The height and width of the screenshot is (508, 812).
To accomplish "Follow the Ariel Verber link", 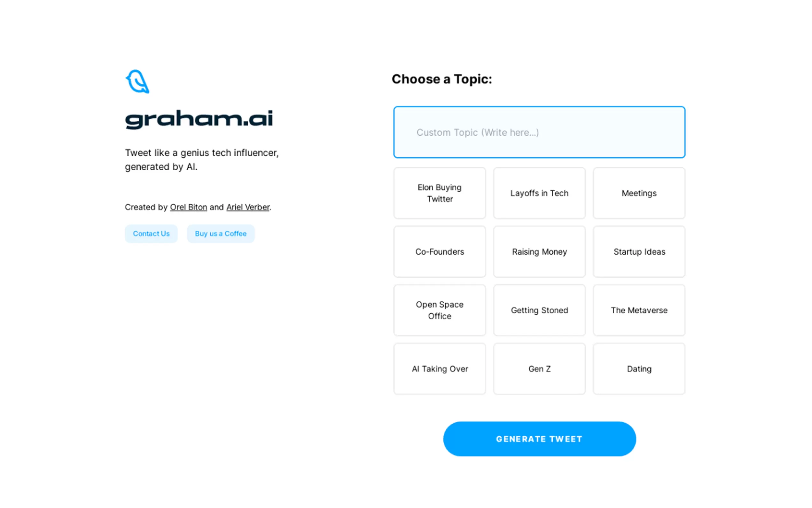I will 248,207.
